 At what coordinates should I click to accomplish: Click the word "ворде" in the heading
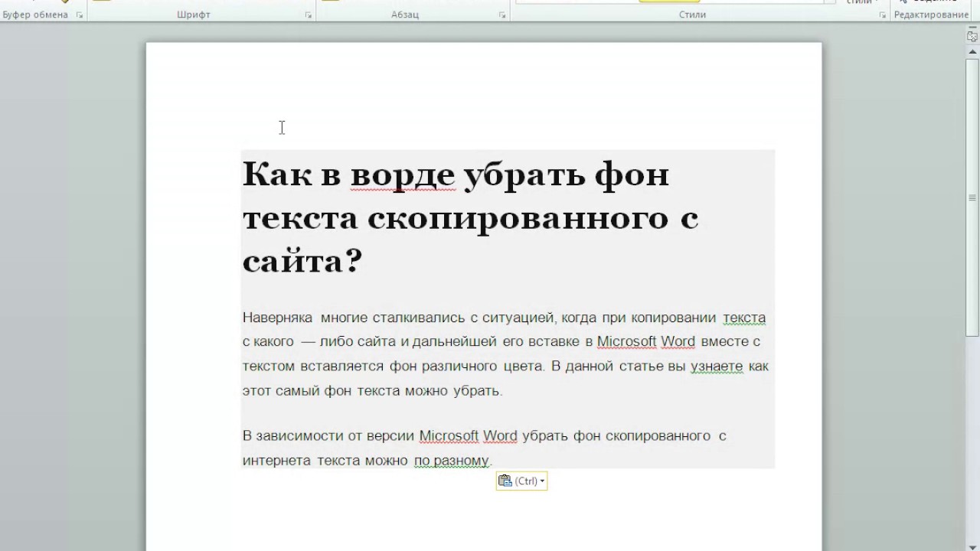[403, 174]
